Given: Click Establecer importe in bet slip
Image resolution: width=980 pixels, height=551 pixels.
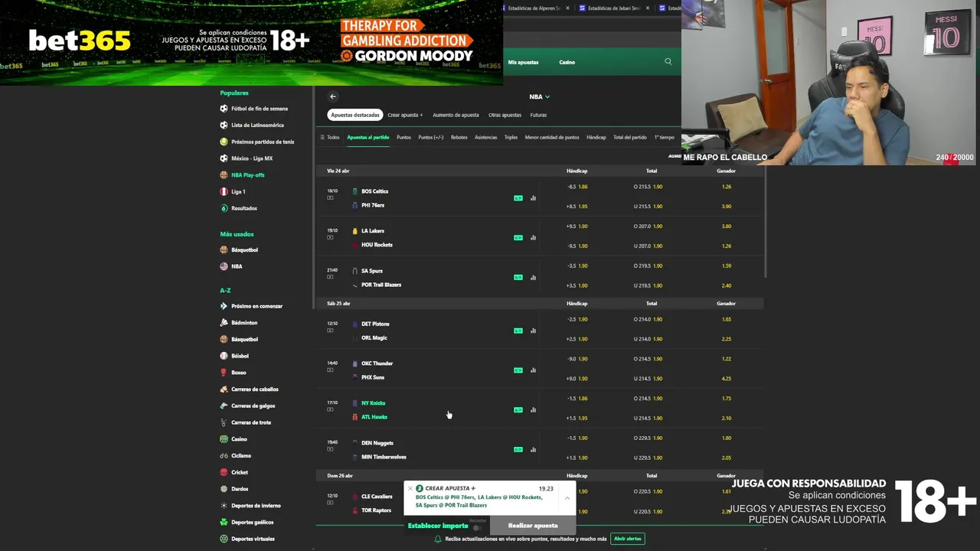Looking at the screenshot, I should coord(438,526).
